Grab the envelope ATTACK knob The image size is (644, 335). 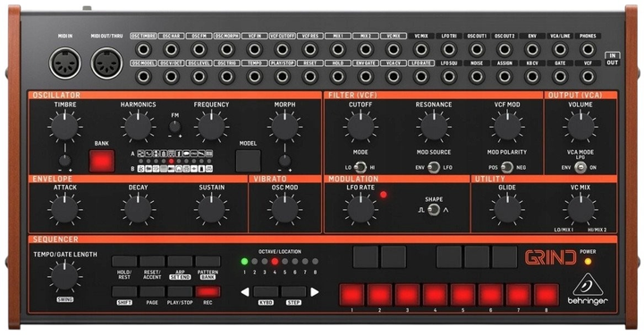pos(65,210)
